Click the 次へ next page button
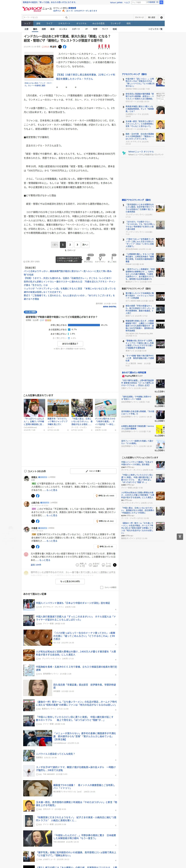 click(x=85, y=245)
